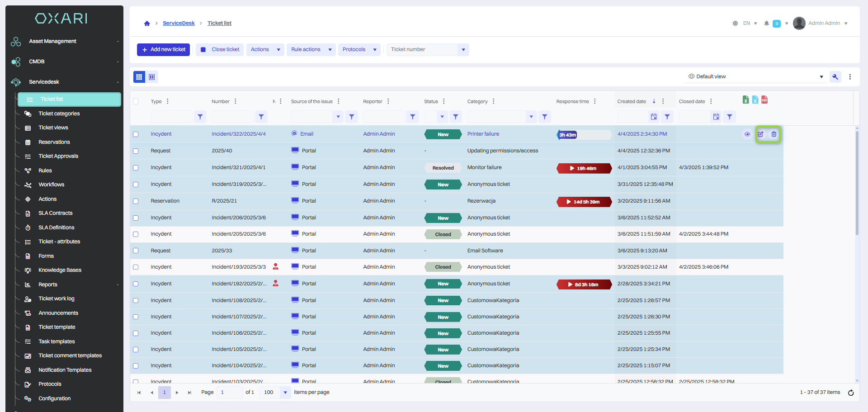
Task: Open the notification bell
Action: point(766,24)
